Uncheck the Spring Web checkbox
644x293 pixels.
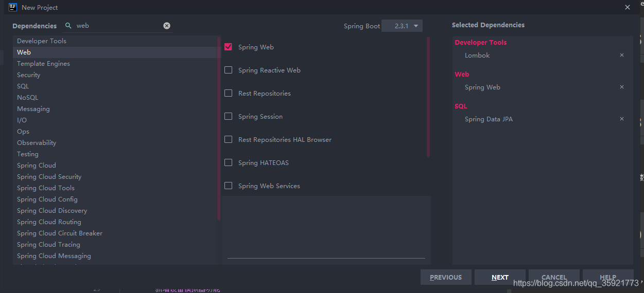point(229,47)
